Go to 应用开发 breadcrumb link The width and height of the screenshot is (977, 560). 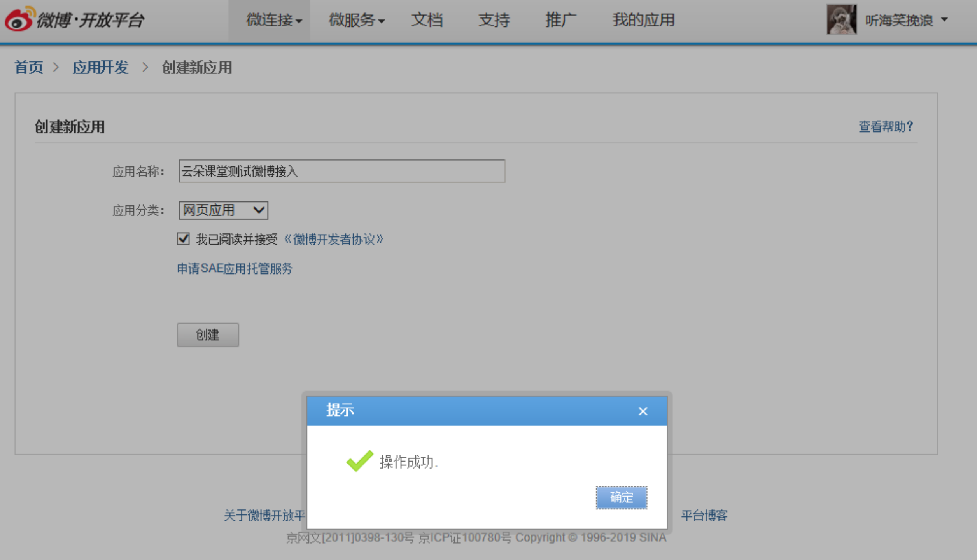click(x=100, y=68)
